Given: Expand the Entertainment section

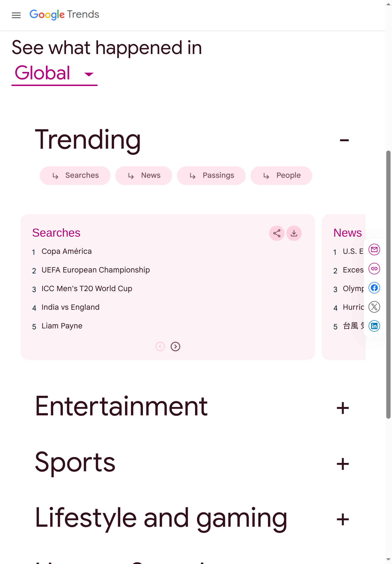Looking at the screenshot, I should [343, 408].
